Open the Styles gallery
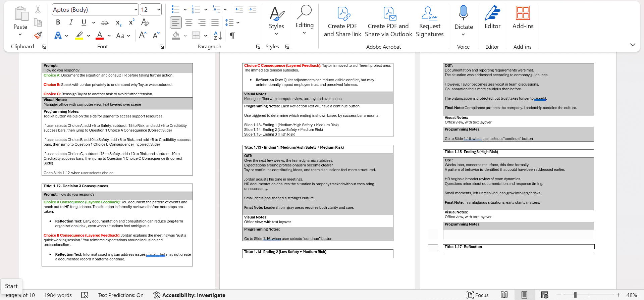Image resolution: width=644 pixels, height=300 pixels. [276, 21]
